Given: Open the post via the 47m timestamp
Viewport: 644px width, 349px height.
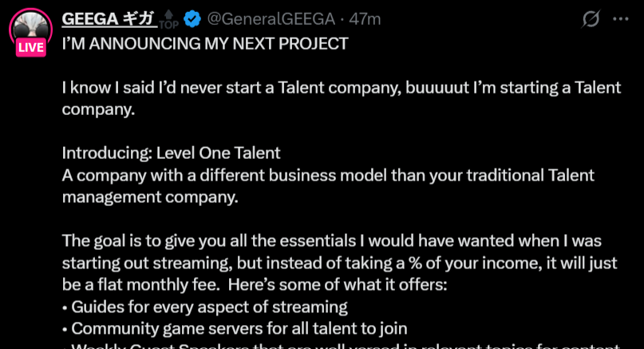Looking at the screenshot, I should (x=365, y=19).
